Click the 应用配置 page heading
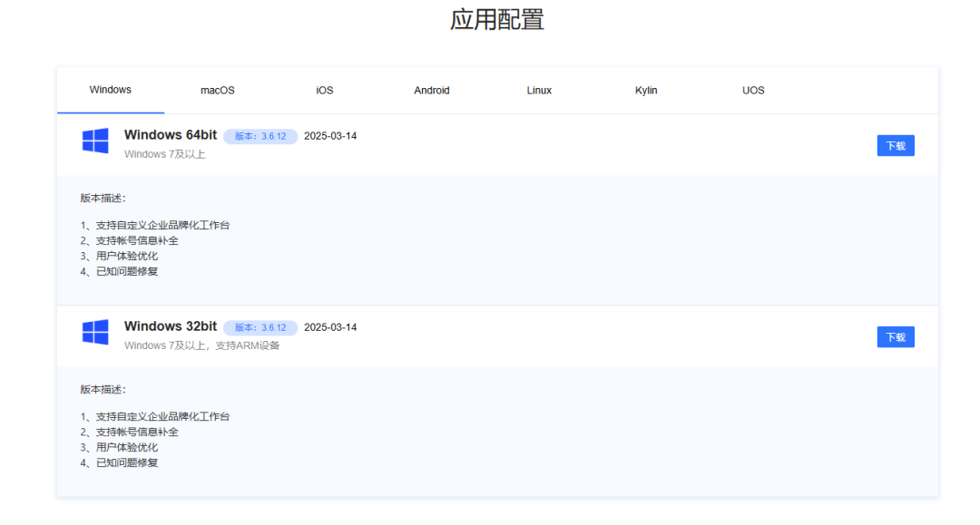Screen dimensions: 980x525 (x=497, y=19)
